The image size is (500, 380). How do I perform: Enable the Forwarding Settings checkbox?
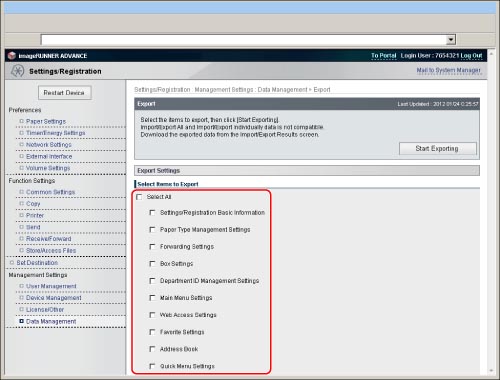(152, 247)
